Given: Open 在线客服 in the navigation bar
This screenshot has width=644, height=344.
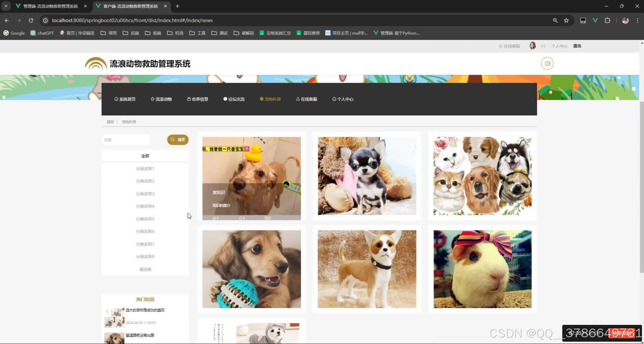Looking at the screenshot, I should 307,99.
